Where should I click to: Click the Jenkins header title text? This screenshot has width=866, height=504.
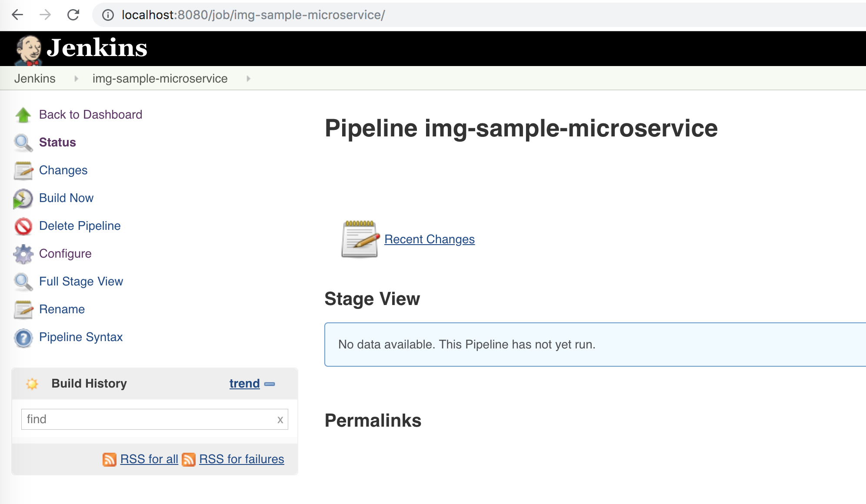tap(97, 48)
